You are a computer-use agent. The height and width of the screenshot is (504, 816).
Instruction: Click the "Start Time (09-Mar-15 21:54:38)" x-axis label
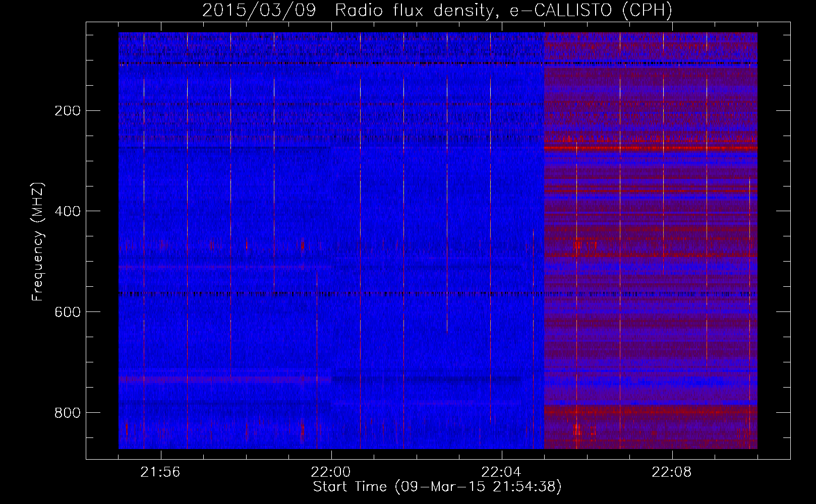(x=437, y=487)
